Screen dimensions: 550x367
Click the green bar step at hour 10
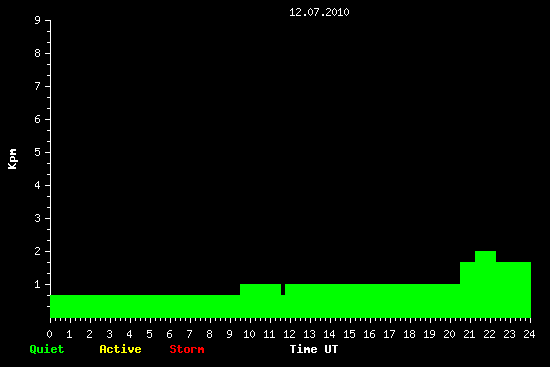[260, 301]
